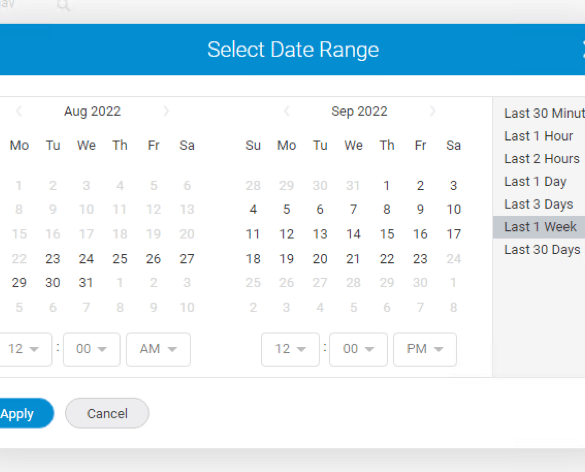Click the Cancel button
This screenshot has height=472, width=585.
point(107,413)
